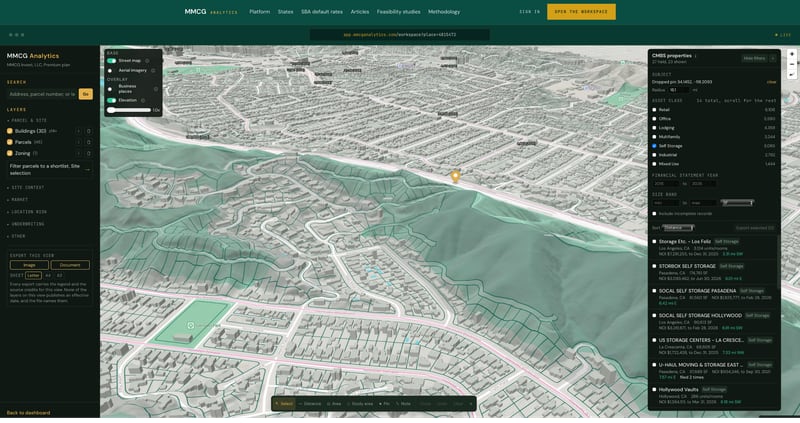The width and height of the screenshot is (800, 423).
Task: Click the copy icon on Parcels row
Action: pos(88,142)
